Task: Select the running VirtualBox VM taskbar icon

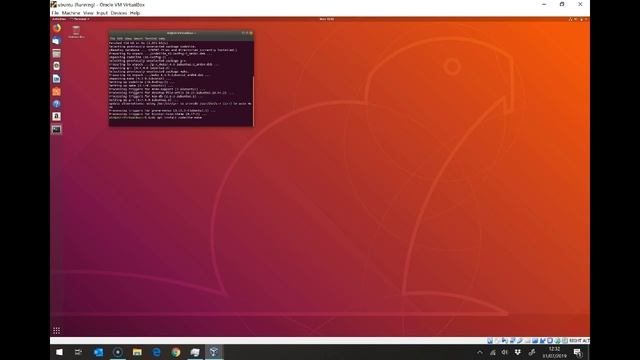Action: click(214, 352)
